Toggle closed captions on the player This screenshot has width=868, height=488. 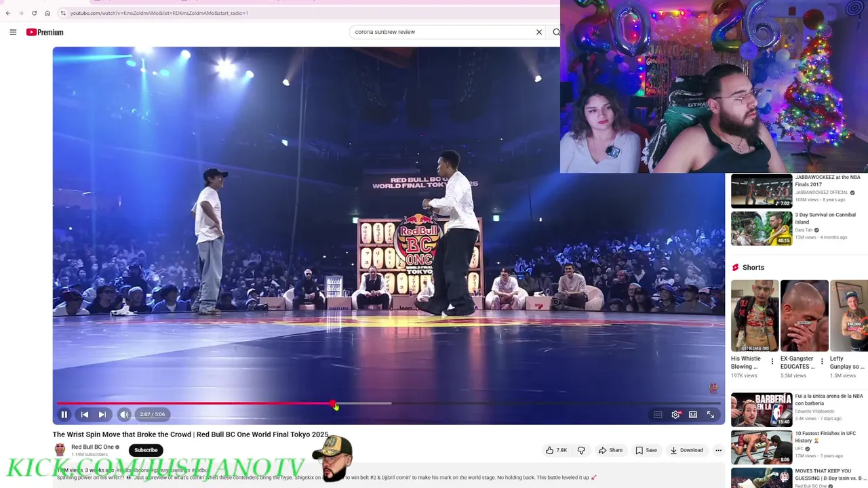click(658, 414)
